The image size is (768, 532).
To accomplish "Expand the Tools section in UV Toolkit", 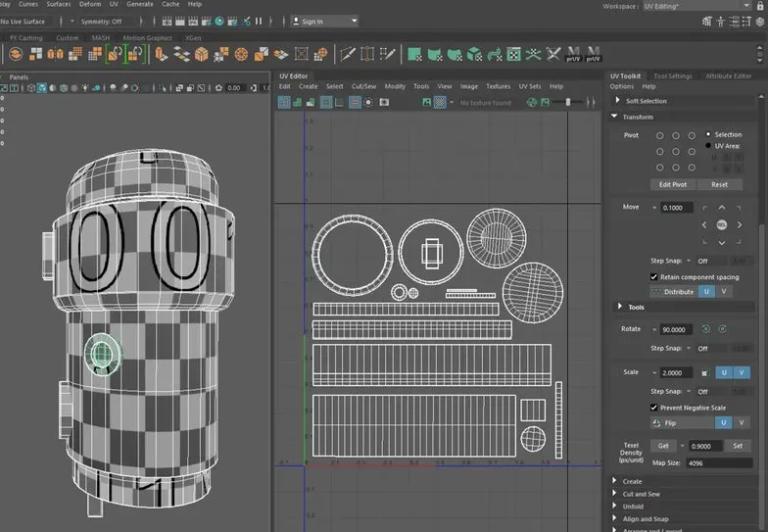I will click(x=620, y=307).
